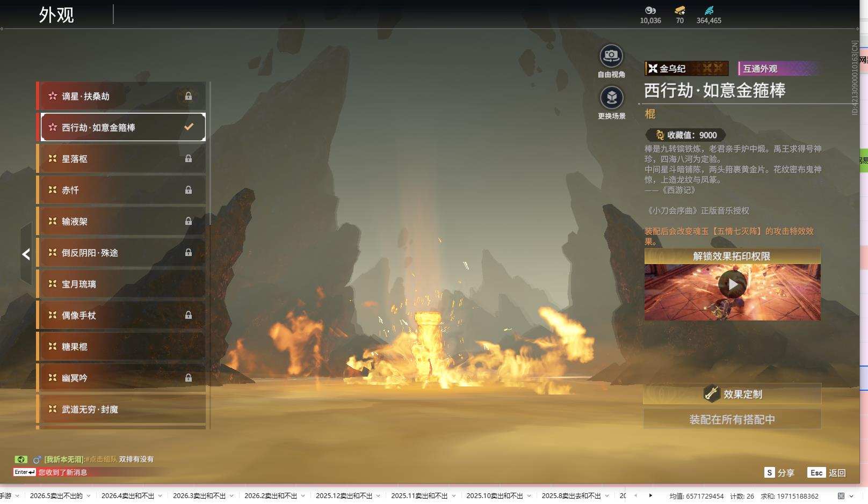This screenshot has width=868, height=504.
Task: Play the effect preview video
Action: pyautogui.click(x=732, y=284)
